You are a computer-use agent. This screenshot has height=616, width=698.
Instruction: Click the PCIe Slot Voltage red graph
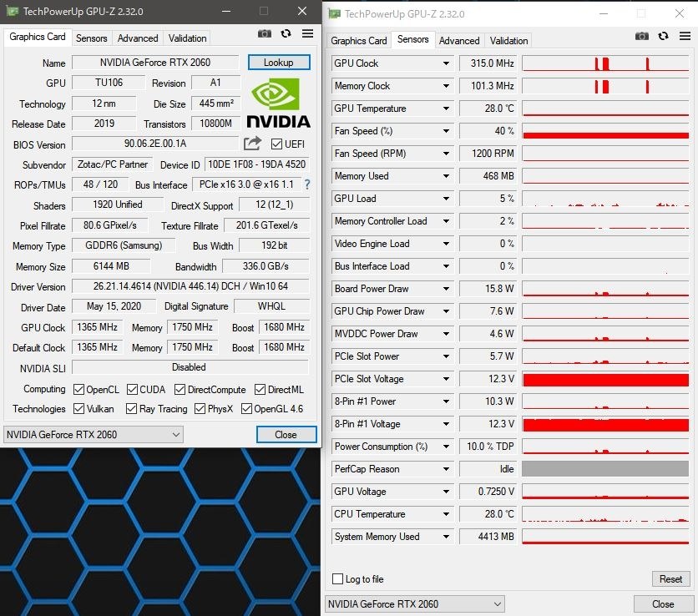[x=605, y=379]
